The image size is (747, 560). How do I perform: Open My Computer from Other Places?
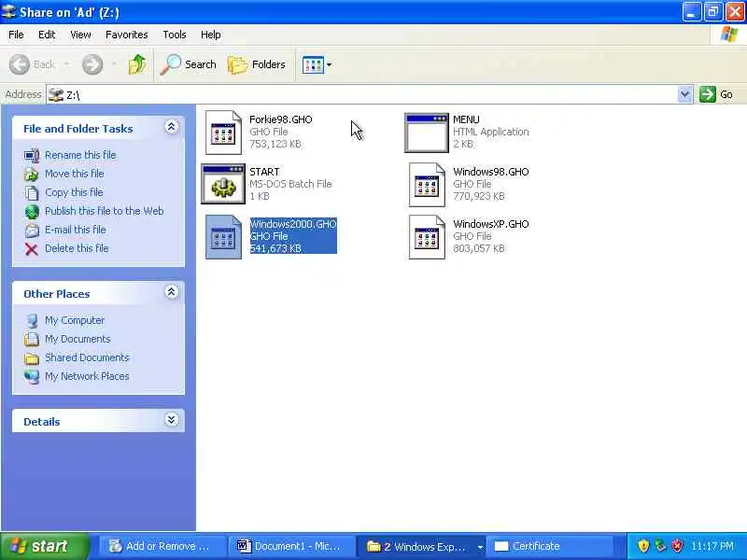pyautogui.click(x=75, y=320)
